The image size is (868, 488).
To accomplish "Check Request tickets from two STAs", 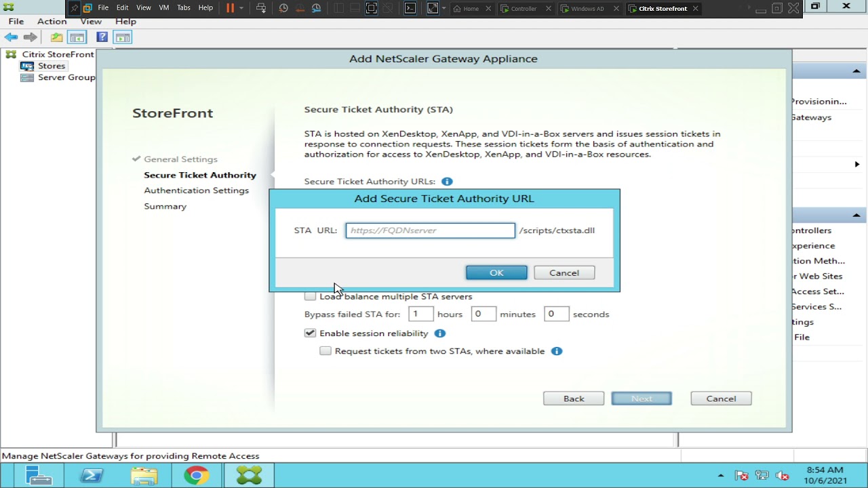I will pyautogui.click(x=325, y=351).
